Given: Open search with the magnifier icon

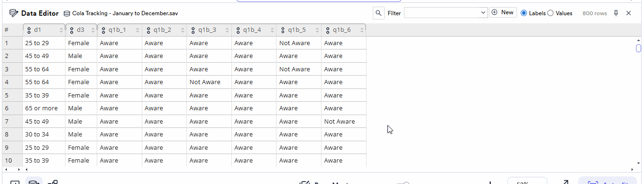Looking at the screenshot, I should [x=378, y=13].
